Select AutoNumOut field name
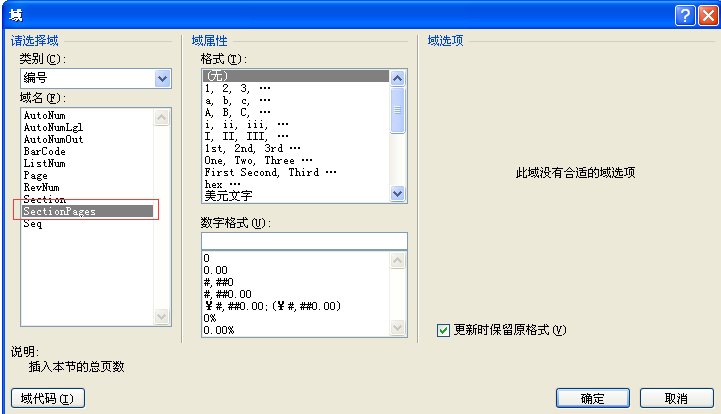The width and height of the screenshot is (721, 414). pyautogui.click(x=53, y=139)
